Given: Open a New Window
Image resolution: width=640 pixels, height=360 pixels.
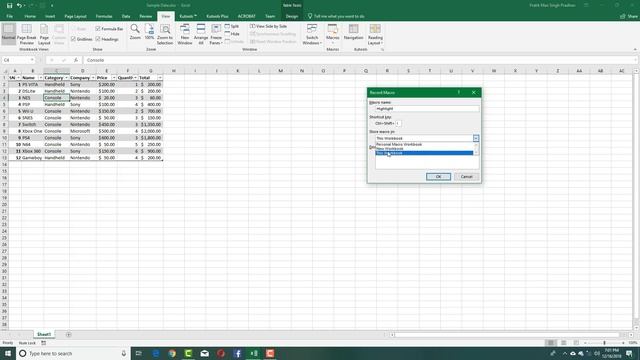Looking at the screenshot, I should (184, 34).
